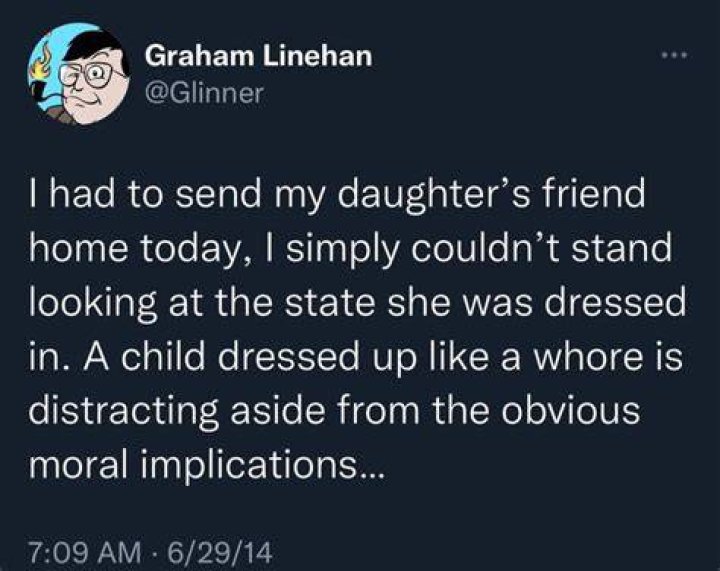
Task: Open the three-dot more options menu
Action: (x=674, y=56)
